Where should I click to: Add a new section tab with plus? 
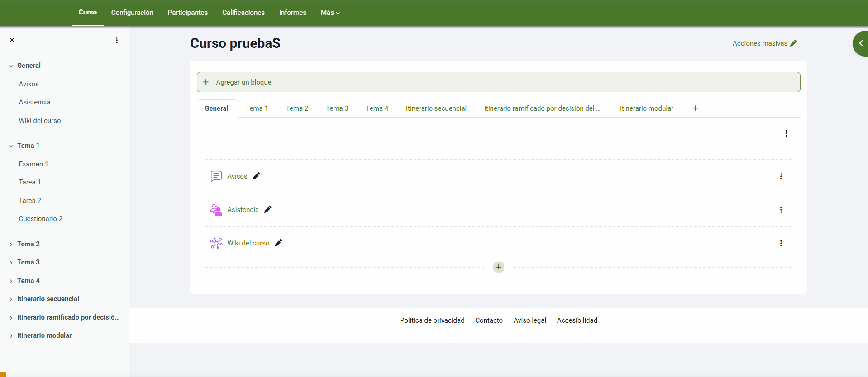pyautogui.click(x=695, y=108)
